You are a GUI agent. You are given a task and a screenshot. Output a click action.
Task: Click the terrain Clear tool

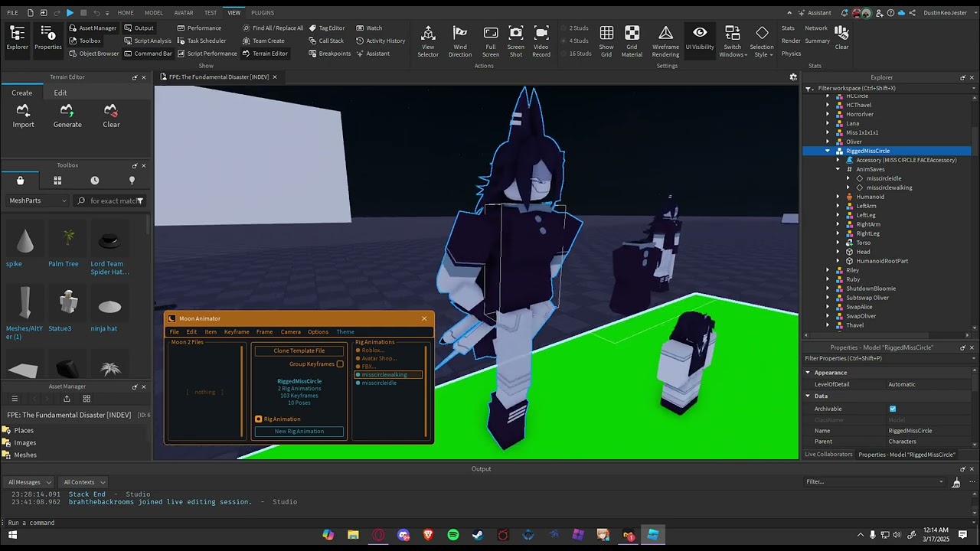click(x=111, y=116)
